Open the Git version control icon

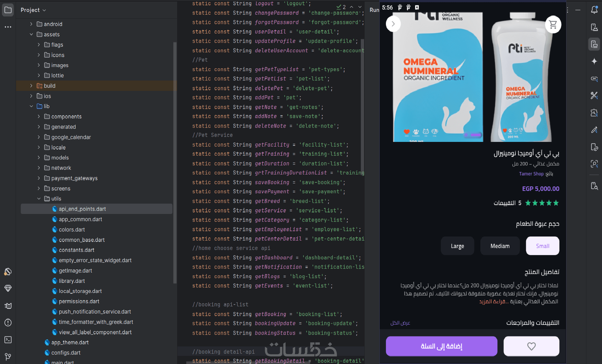8,356
